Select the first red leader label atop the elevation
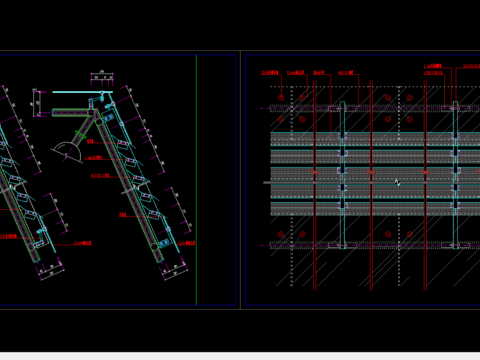The height and width of the screenshot is (360, 480). click(x=269, y=73)
